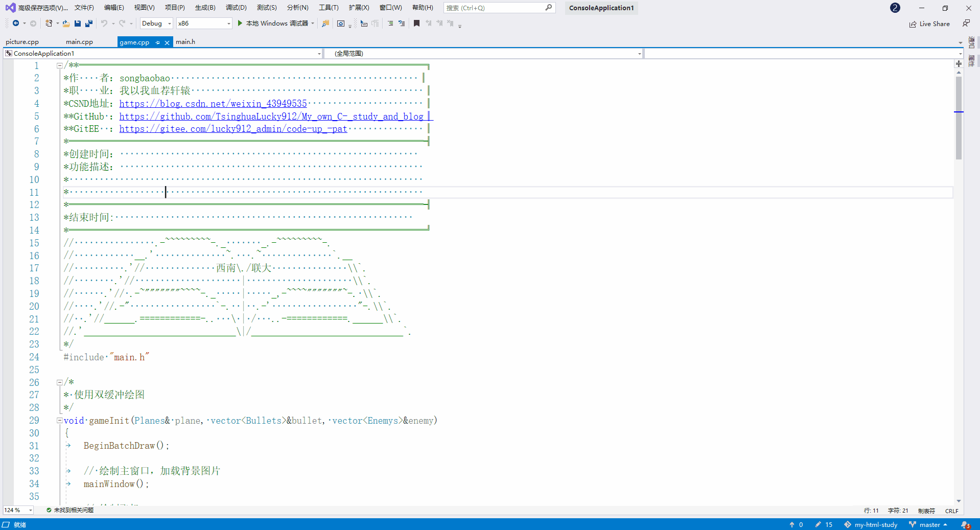Open the 文件(F) menu
Screen dimensions: 980x530
(x=84, y=8)
